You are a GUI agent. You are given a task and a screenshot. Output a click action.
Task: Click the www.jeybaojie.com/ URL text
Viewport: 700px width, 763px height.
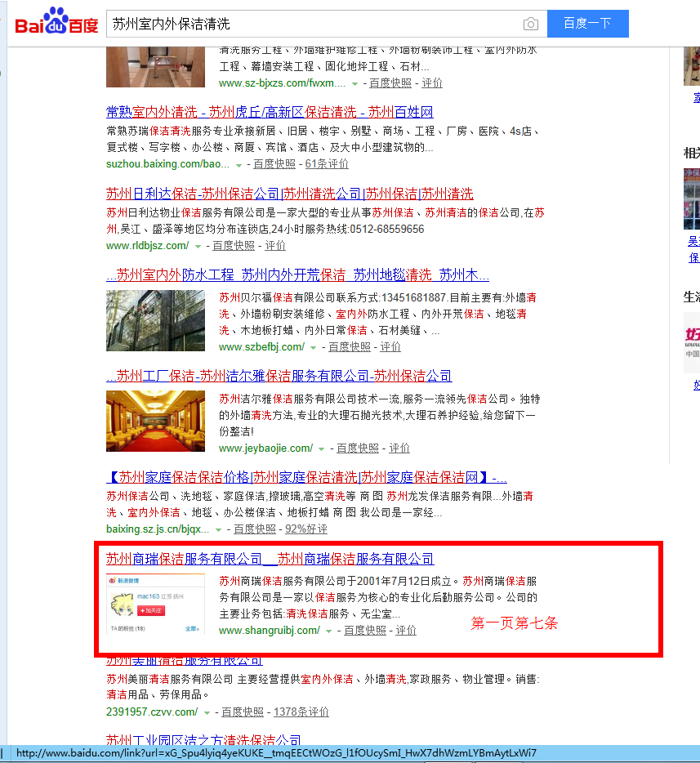[x=265, y=448]
